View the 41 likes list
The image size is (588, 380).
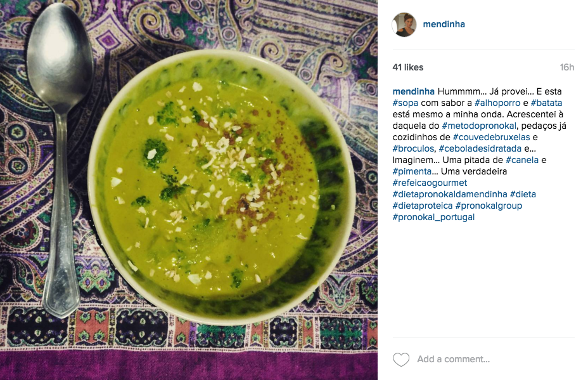pos(407,68)
